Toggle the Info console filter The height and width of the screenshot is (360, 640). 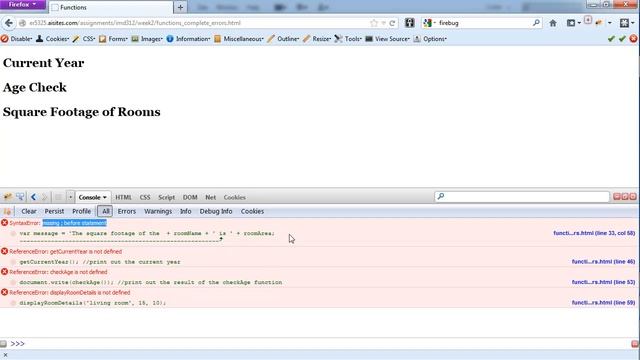coord(186,211)
